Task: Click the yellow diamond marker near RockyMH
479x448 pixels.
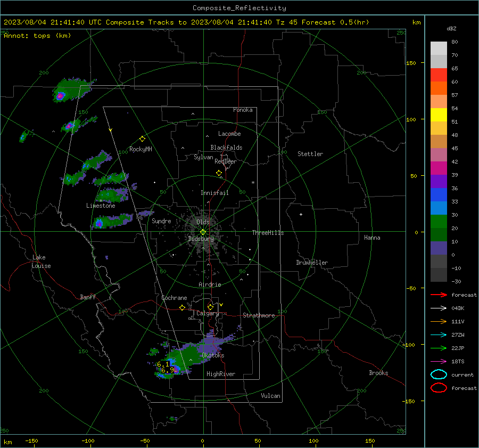Action: pos(142,139)
